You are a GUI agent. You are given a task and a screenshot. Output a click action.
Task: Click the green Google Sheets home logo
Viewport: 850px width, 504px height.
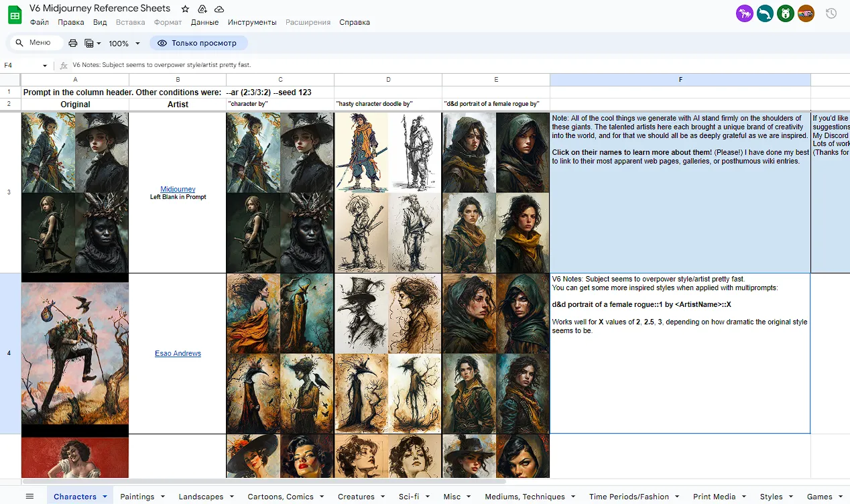(15, 15)
